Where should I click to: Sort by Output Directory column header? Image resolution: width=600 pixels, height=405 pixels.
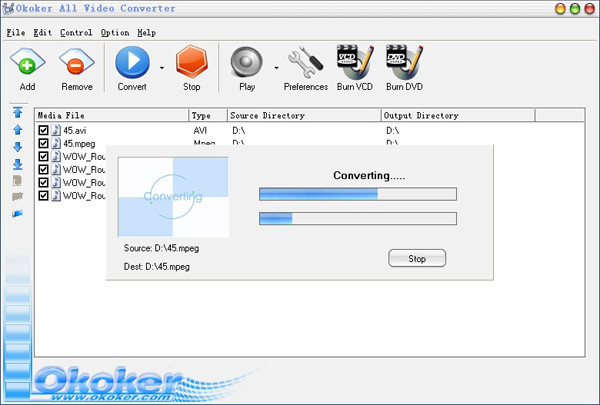[x=458, y=116]
